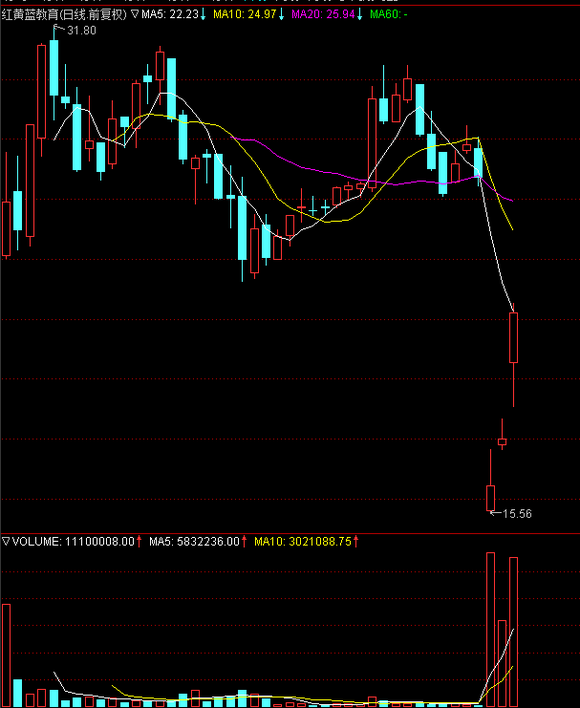Open the 红黄蓝教育 chart title label

(x=64, y=14)
